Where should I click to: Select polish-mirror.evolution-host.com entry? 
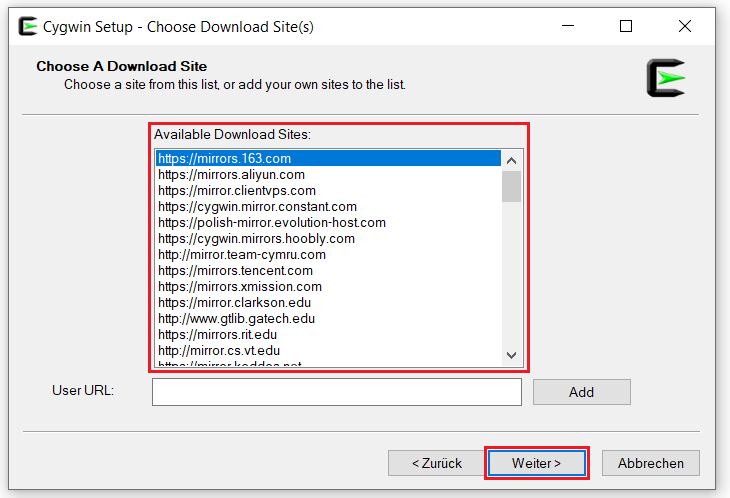click(272, 222)
